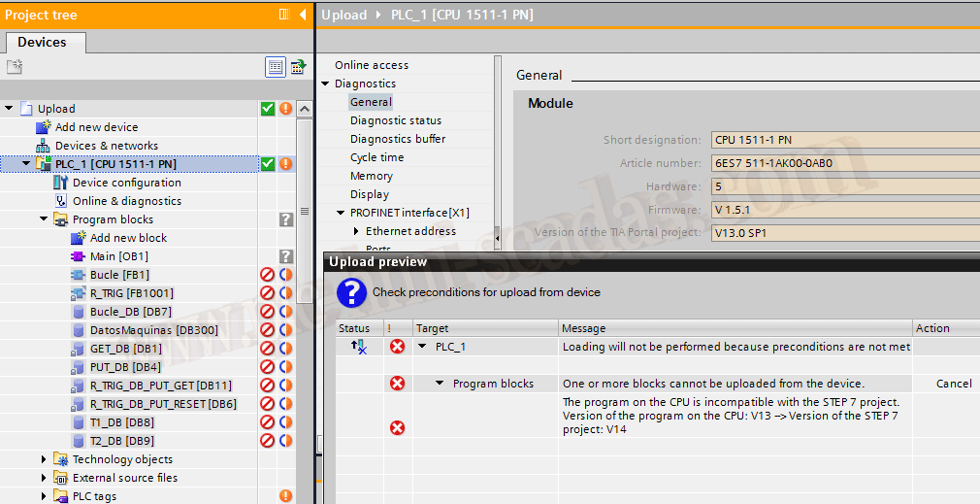Click the Online & diagnostics icon
This screenshot has height=504, width=980.
coord(61,201)
